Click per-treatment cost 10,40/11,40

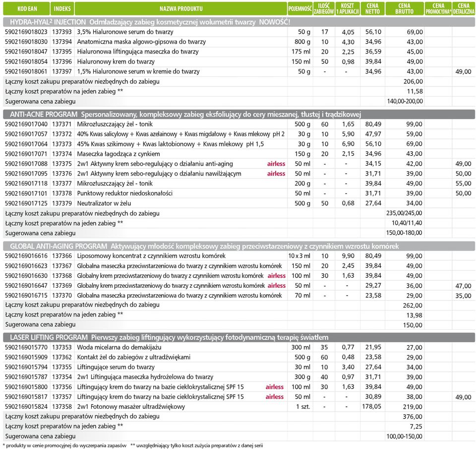coord(407,223)
